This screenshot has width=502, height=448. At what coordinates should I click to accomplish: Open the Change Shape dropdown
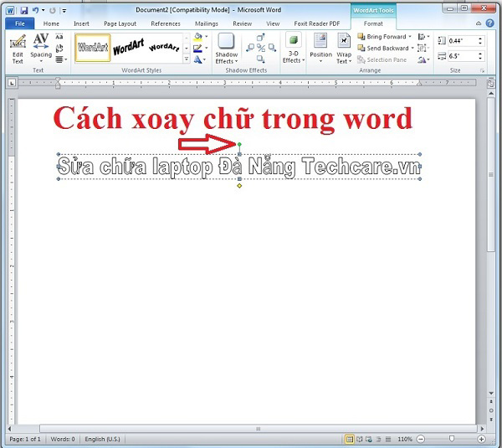click(200, 59)
